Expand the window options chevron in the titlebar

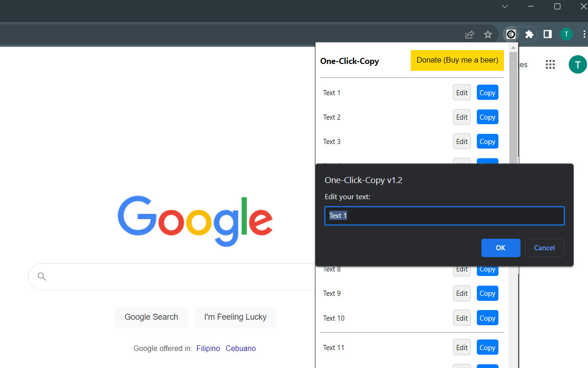point(504,6)
